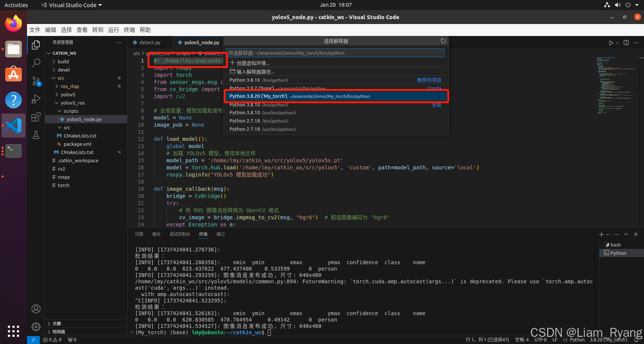
Task: Split the editor to the right
Action: pyautogui.click(x=626, y=42)
